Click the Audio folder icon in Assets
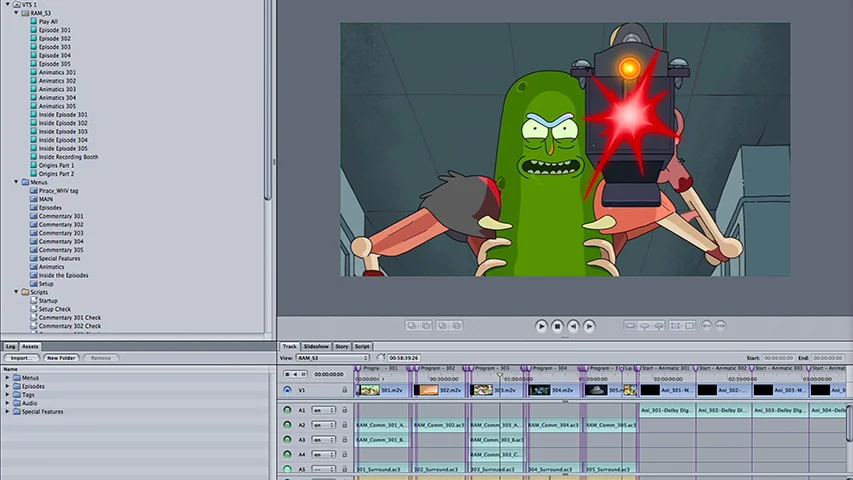The image size is (853, 480). pyautogui.click(x=17, y=403)
